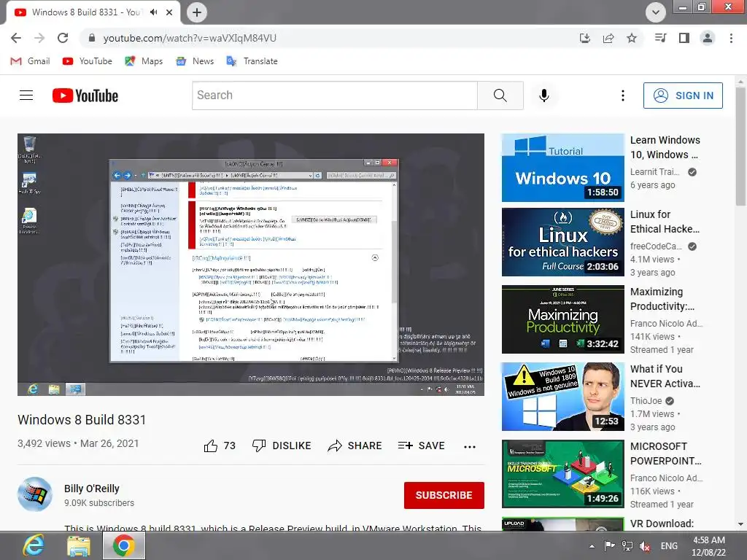The image size is (747, 560).
Task: Open the Billy O'Reilly channel name link
Action: [x=92, y=489]
